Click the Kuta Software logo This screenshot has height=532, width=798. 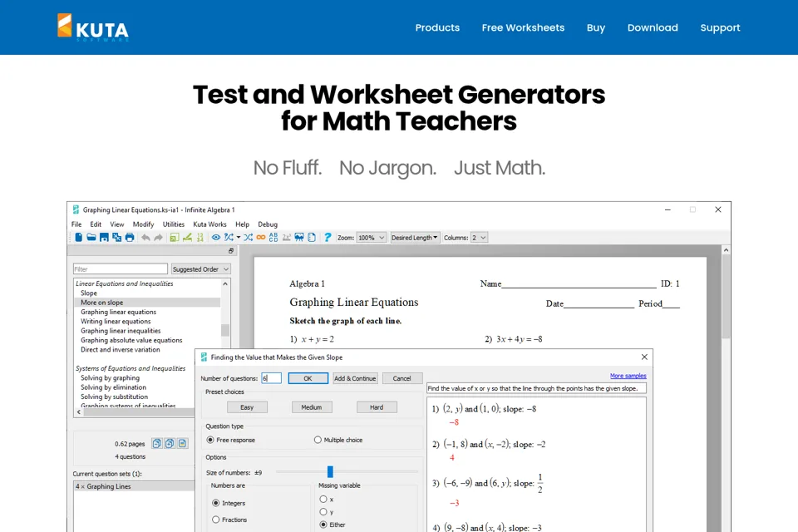(93, 27)
